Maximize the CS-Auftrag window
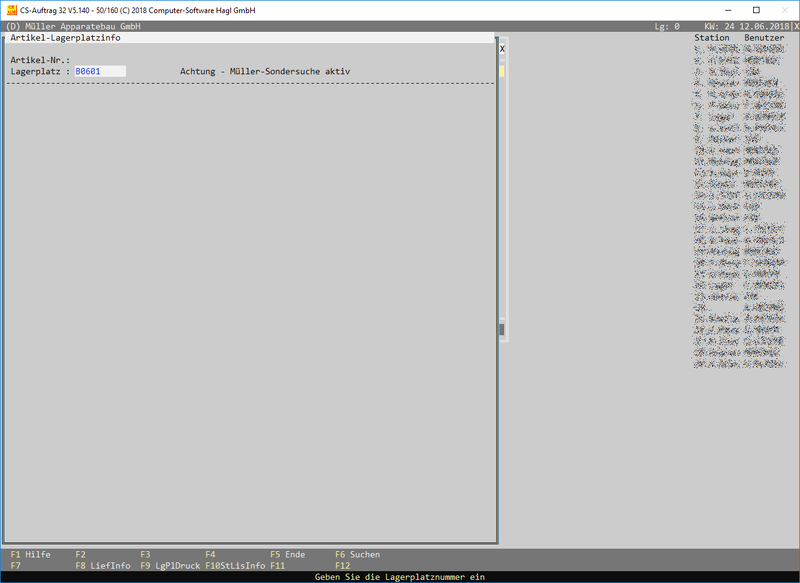Viewport: 800px width, 583px height. [x=756, y=9]
